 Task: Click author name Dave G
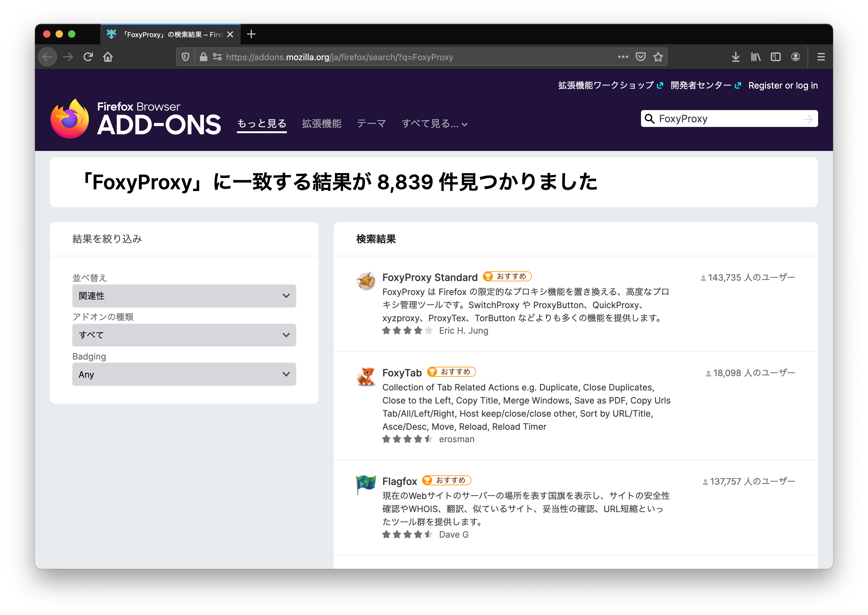[454, 535]
